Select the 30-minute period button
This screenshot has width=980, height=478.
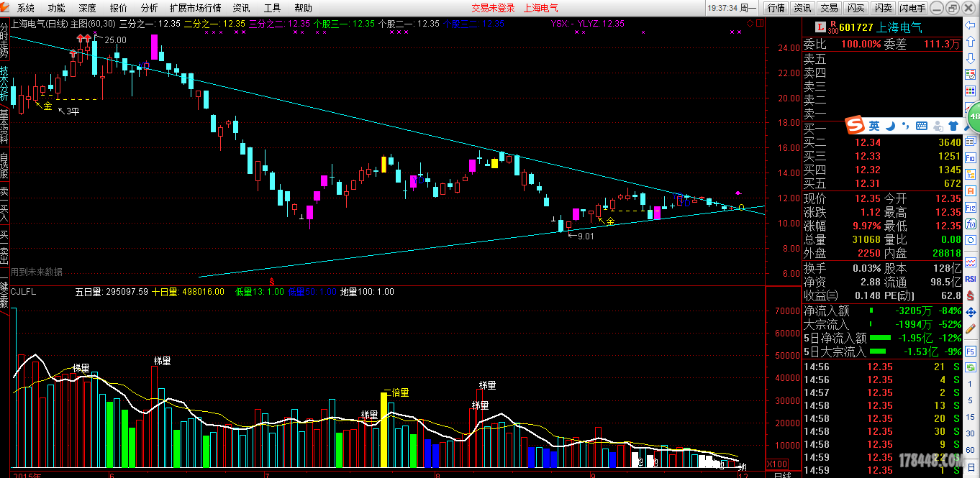(971, 432)
